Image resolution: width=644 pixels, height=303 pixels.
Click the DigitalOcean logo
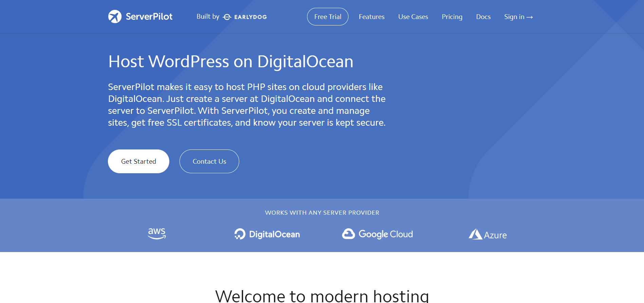tap(267, 234)
